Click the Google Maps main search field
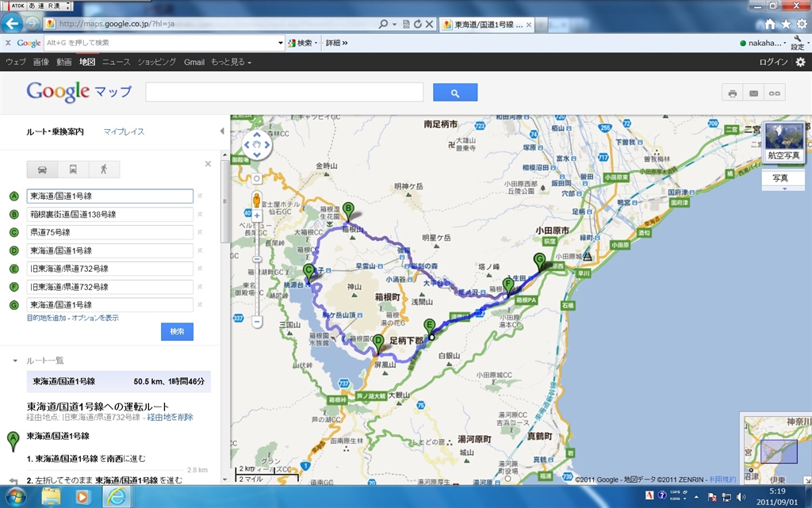Screen dimensions: 812x508 pos(285,93)
